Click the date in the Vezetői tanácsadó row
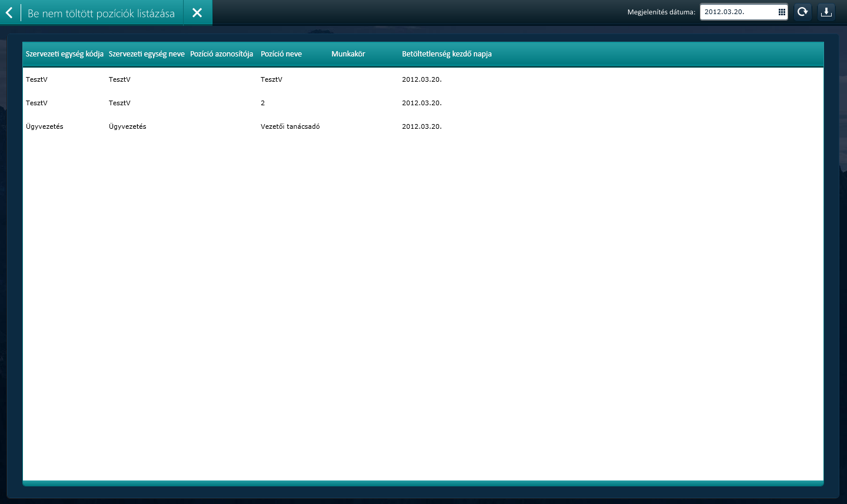Viewport: 847px width, 504px height. point(421,126)
